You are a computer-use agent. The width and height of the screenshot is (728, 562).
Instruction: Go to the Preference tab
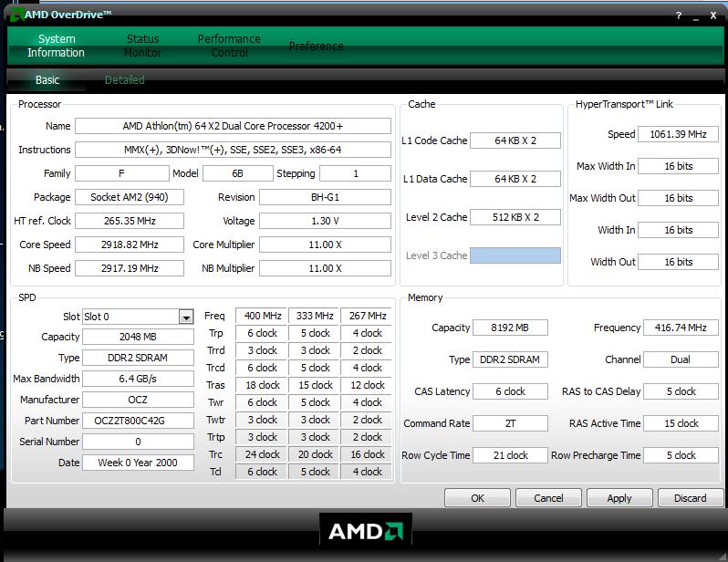pyautogui.click(x=316, y=46)
